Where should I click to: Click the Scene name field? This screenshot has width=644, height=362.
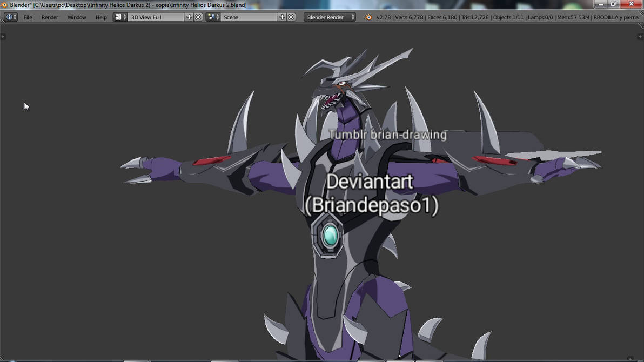[x=246, y=17]
